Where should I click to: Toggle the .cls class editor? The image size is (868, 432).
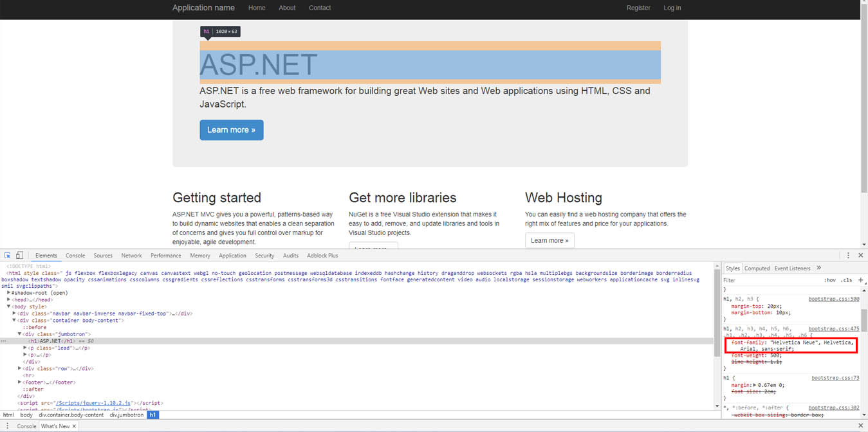click(846, 280)
